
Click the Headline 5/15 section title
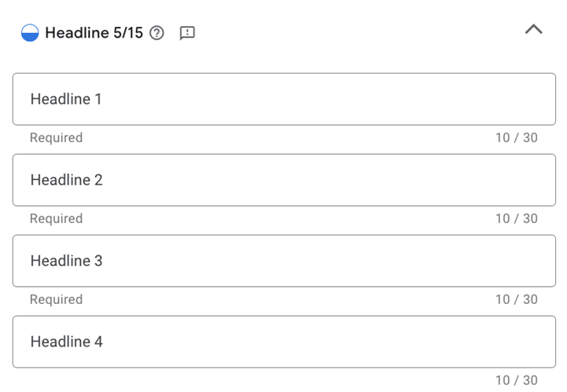(94, 33)
